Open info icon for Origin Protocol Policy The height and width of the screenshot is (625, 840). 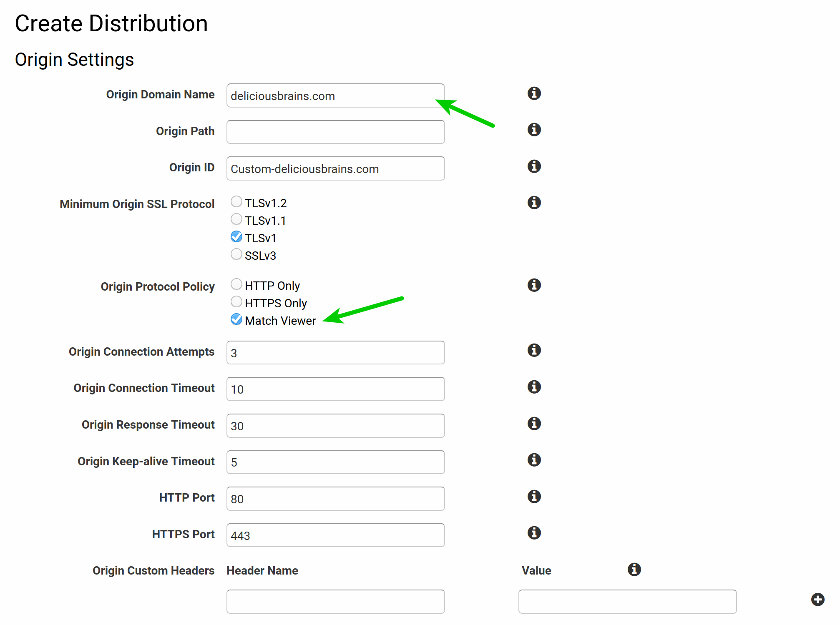click(x=534, y=285)
